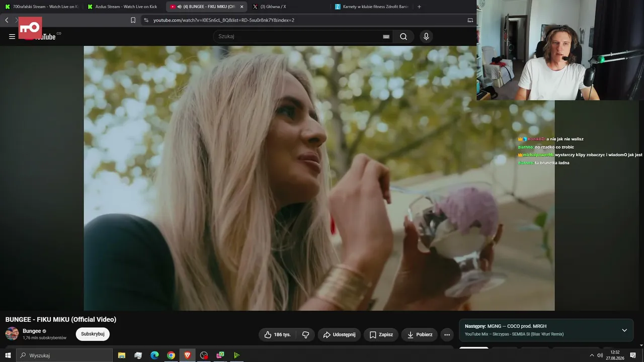Dislike the video with thumbs down

coord(305,335)
